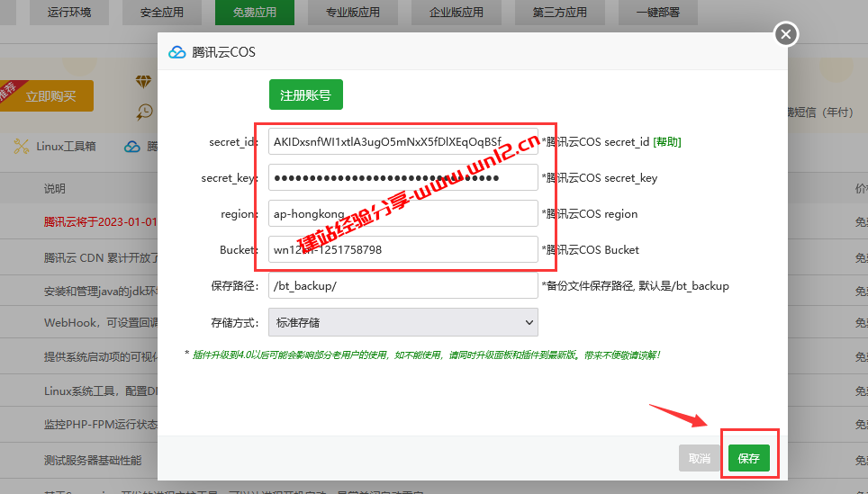Click the *腾讯云COS Bucket hint text
Screen dimensions: 868x494
click(590, 249)
